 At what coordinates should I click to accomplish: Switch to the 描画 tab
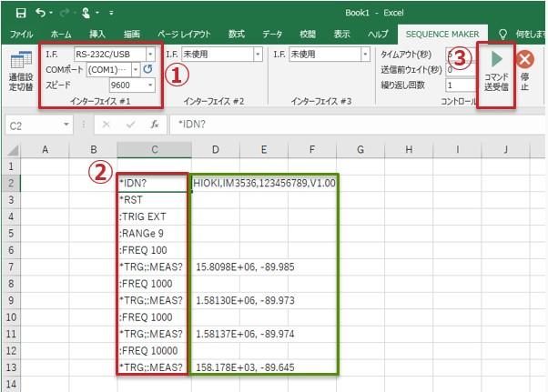click(132, 35)
